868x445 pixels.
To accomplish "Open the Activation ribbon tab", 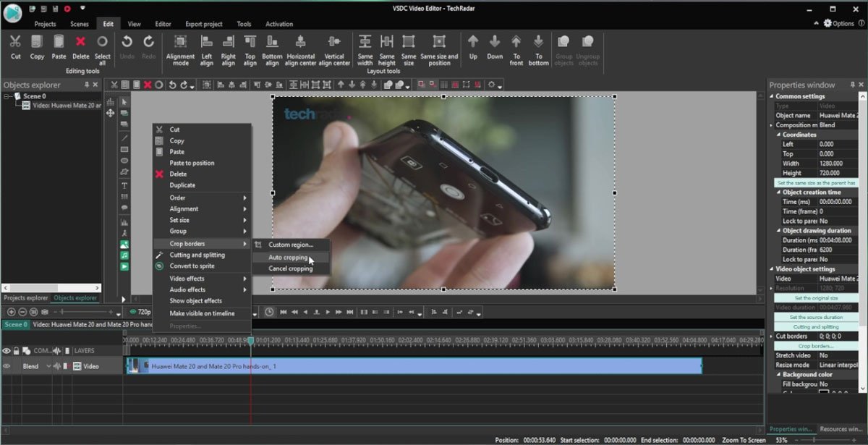I will [279, 24].
